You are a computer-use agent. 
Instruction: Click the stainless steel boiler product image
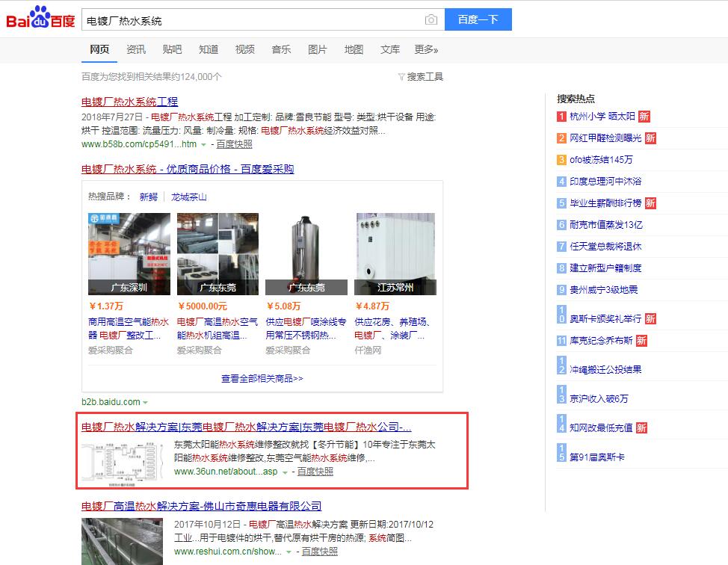tap(306, 254)
